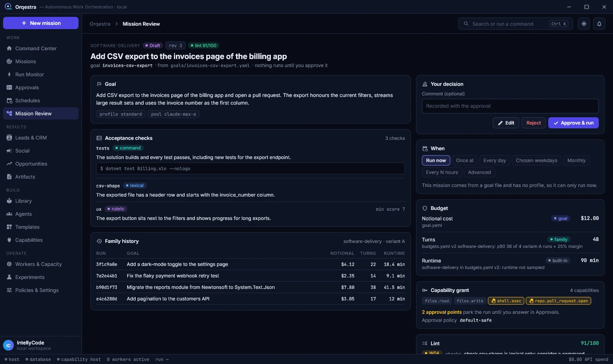Click the Leads & CRM icon
The width and height of the screenshot is (613, 364).
[9, 138]
